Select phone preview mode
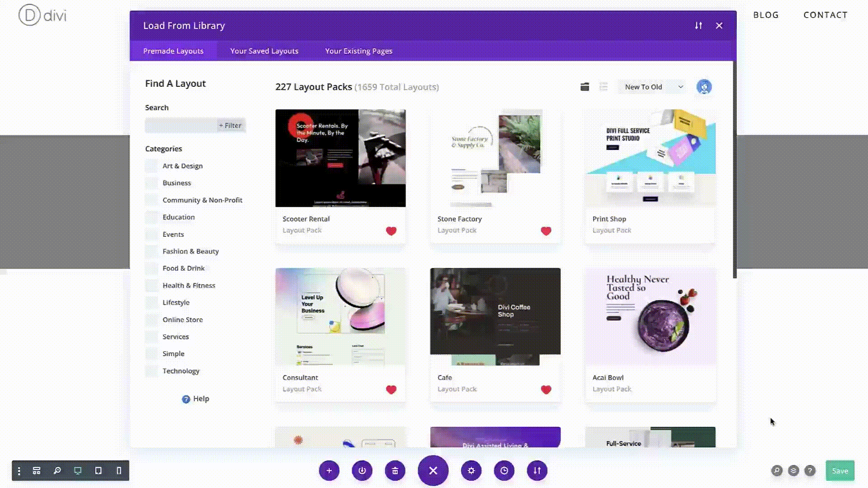The image size is (868, 488). [x=119, y=471]
